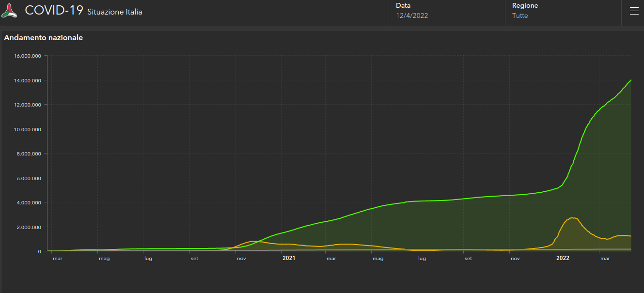Click the 4.000.000 y-axis label
Screen dimensions: 644x293
coord(29,202)
